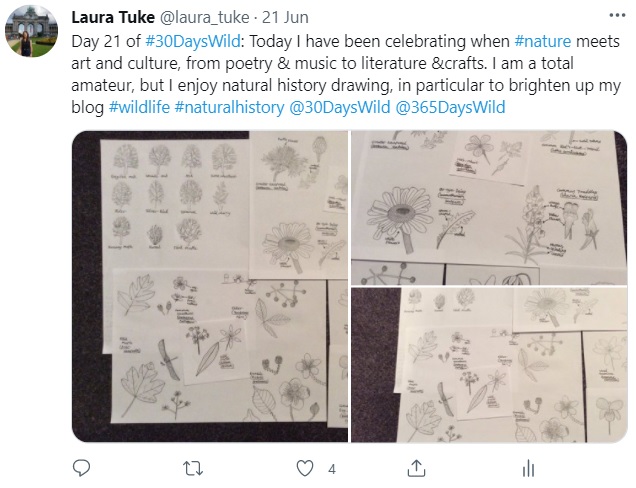Click the reply speech bubble icon

pyautogui.click(x=81, y=468)
